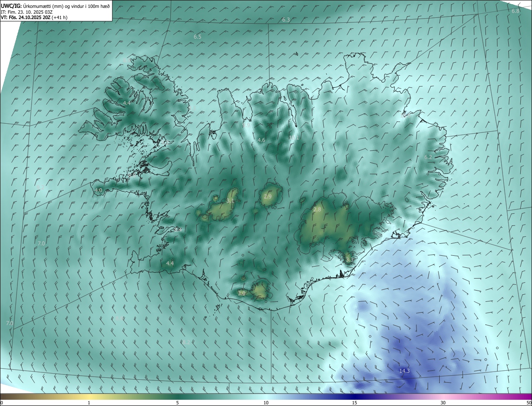Image resolution: width=532 pixels, height=406 pixels.
Task: Select the 'VT: Fös. 24.10.2025 20Z (+41 h)' line
Action: coord(34,17)
